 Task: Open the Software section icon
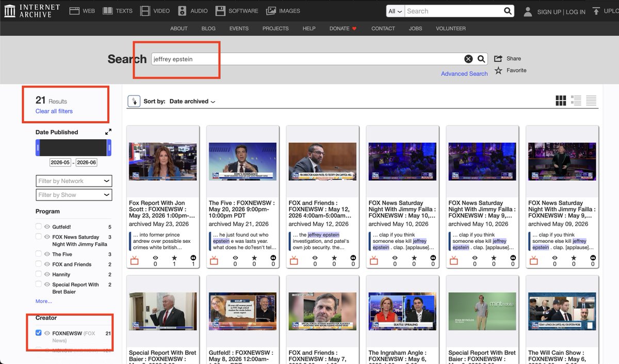(220, 11)
